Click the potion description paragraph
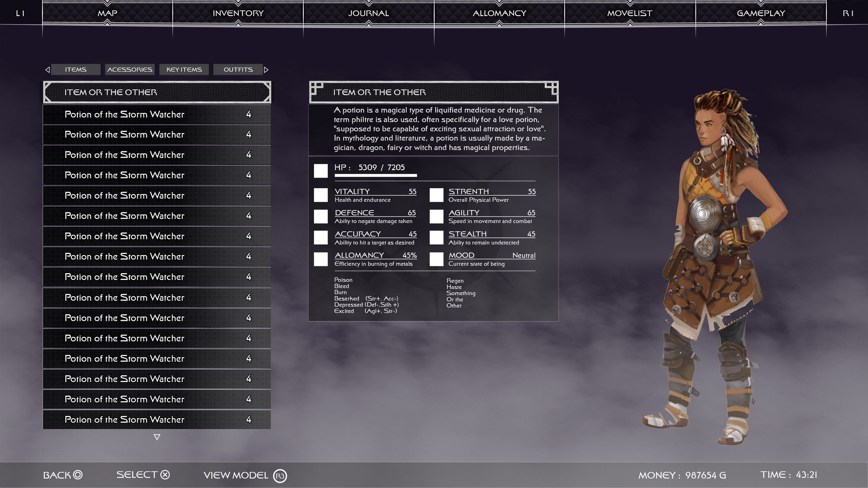868x488 pixels. click(439, 129)
